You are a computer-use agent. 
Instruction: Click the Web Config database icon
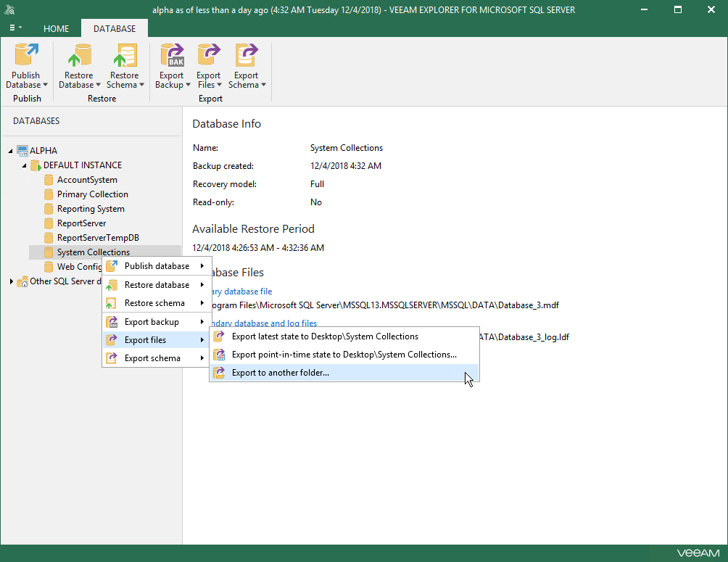coord(49,267)
